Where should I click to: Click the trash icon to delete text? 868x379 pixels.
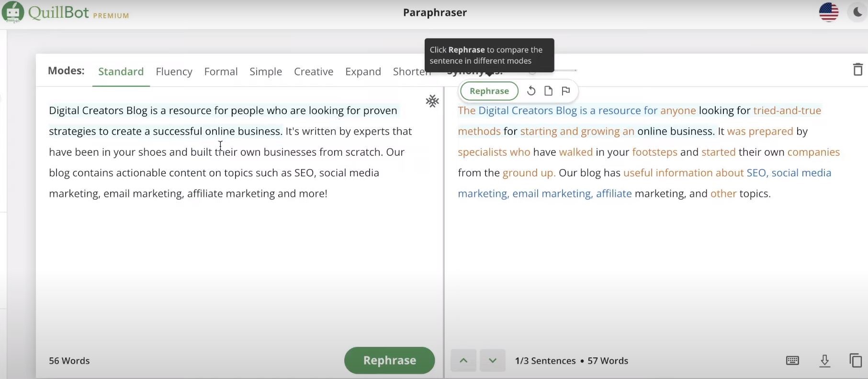click(857, 70)
